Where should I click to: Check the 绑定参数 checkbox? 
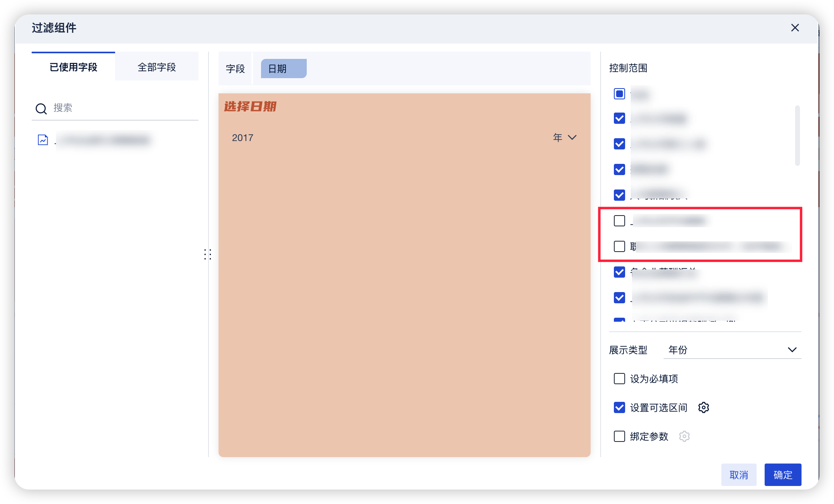[619, 436]
